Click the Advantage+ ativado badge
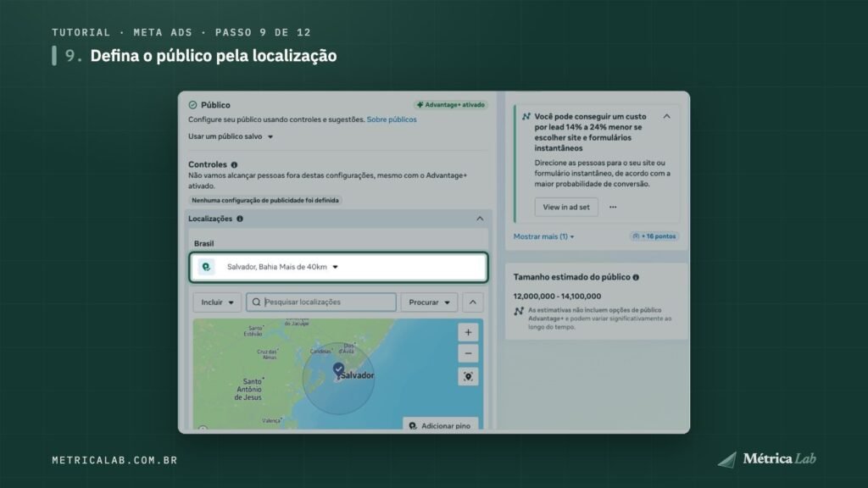868x488 pixels. coord(451,104)
